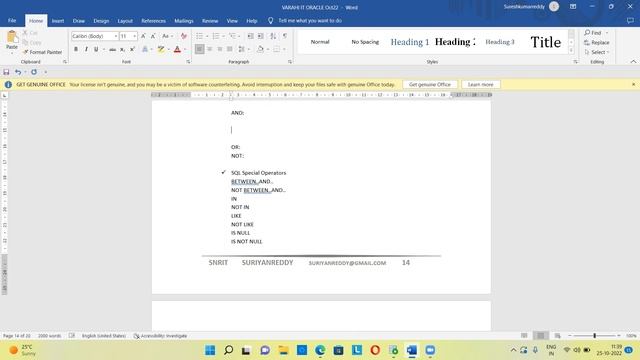This screenshot has height=360, width=640.
Task: Open the font name combo box
Action: (x=95, y=36)
